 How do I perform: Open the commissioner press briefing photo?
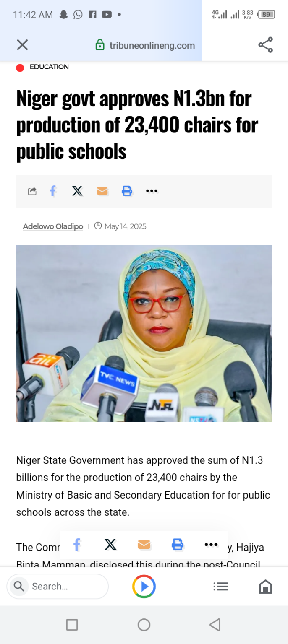click(144, 333)
